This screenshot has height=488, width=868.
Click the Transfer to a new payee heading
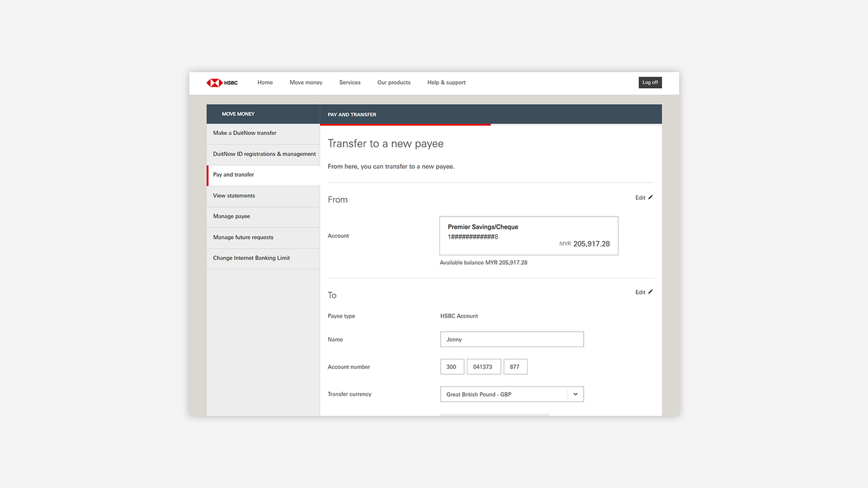click(386, 144)
